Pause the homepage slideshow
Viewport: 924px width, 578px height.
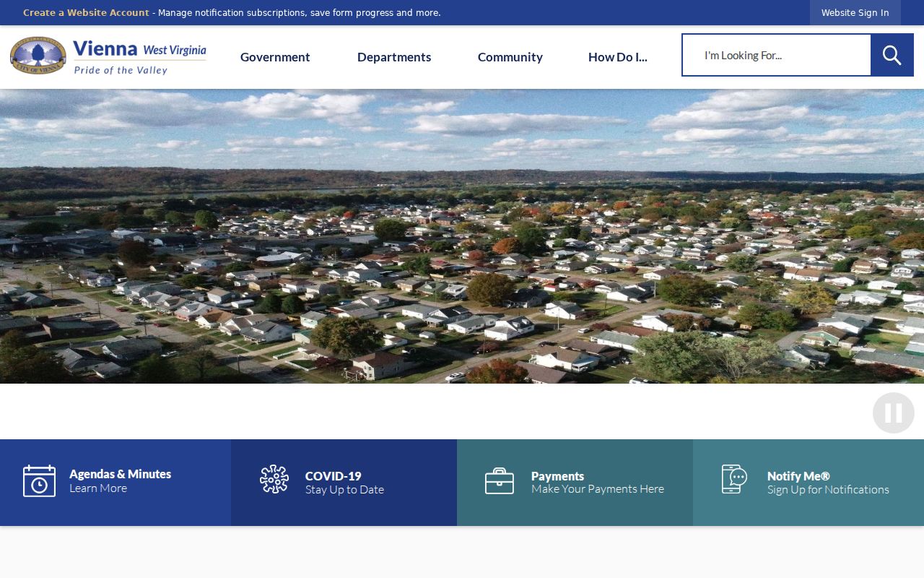tap(894, 413)
